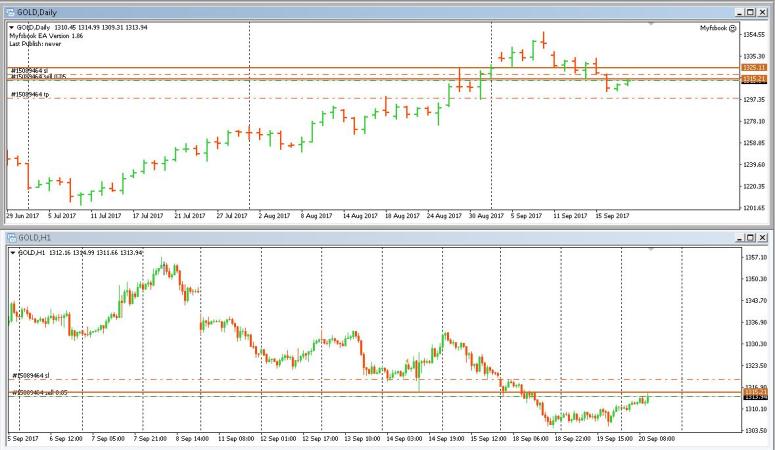Close the GOLD,H1 chart window
The width and height of the screenshot is (775, 450).
pos(765,238)
